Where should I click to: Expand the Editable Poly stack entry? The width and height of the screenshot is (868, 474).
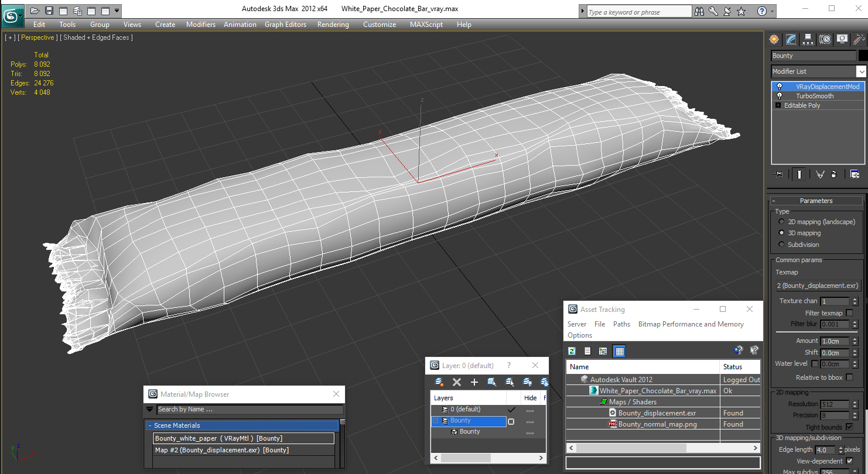778,105
